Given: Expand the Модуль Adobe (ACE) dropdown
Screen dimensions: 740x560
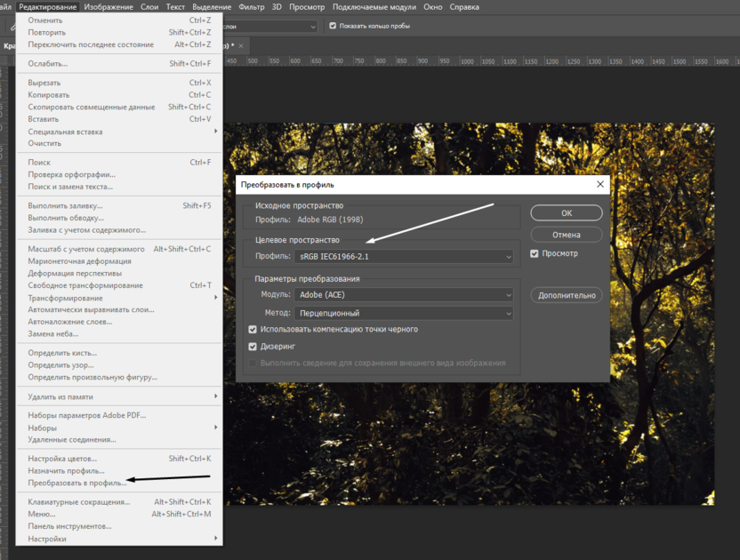Looking at the screenshot, I should pos(404,295).
